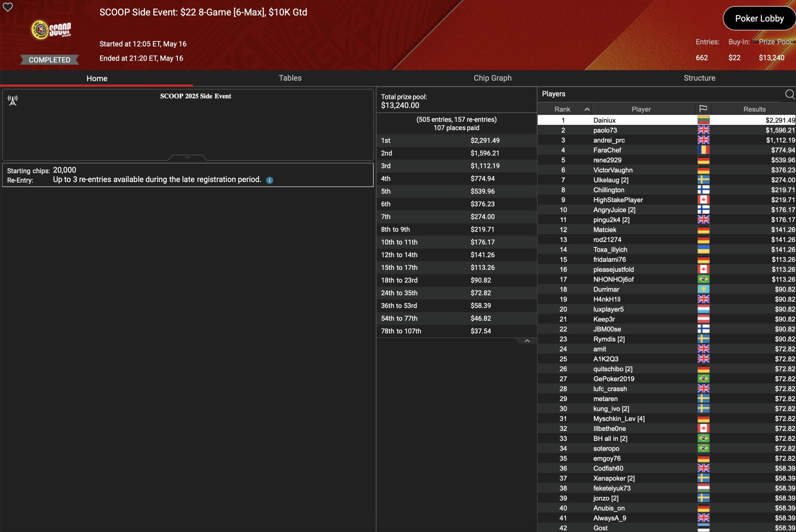Click the player search magnifier icon
Image resolution: width=796 pixels, height=532 pixels.
pyautogui.click(x=789, y=94)
